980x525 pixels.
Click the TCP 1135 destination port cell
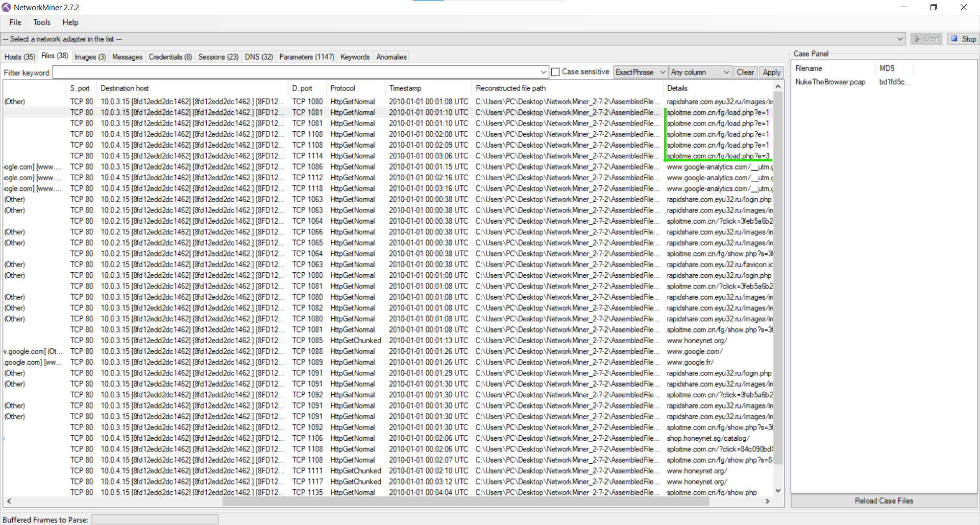click(x=307, y=493)
